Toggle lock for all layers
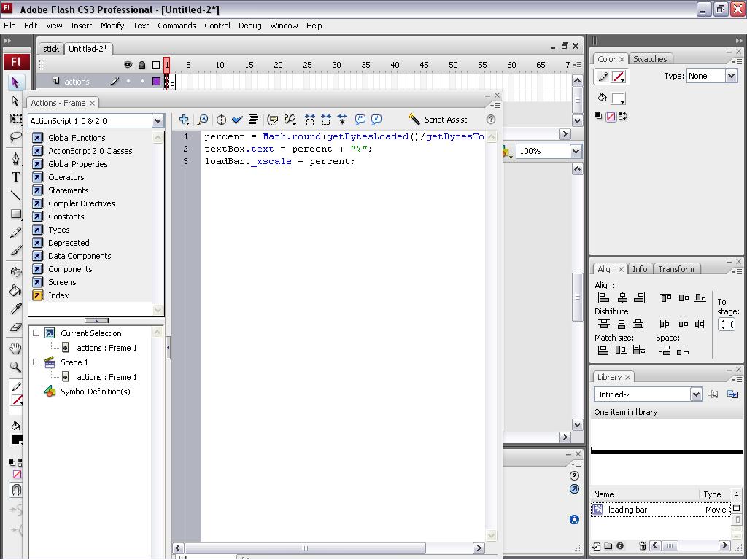The height and width of the screenshot is (560, 747). [142, 65]
